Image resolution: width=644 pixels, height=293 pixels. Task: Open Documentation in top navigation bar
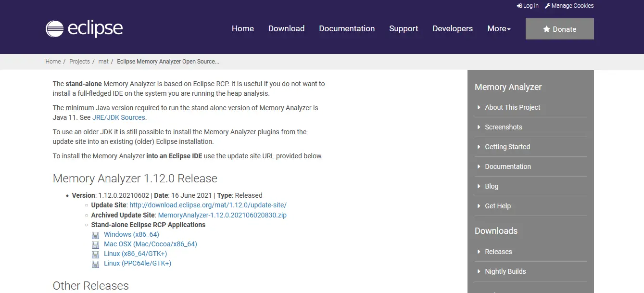pos(347,29)
